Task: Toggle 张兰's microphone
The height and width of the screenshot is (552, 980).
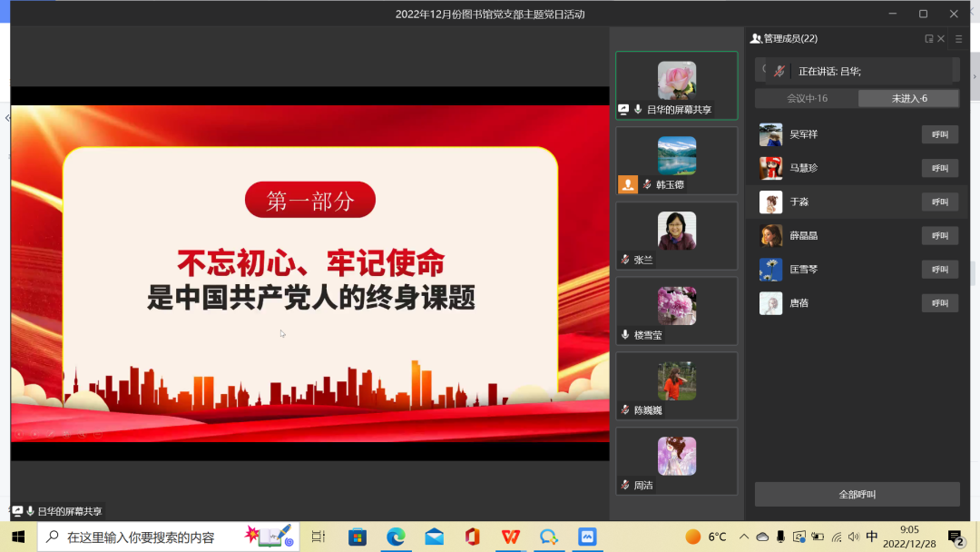Action: pyautogui.click(x=624, y=260)
